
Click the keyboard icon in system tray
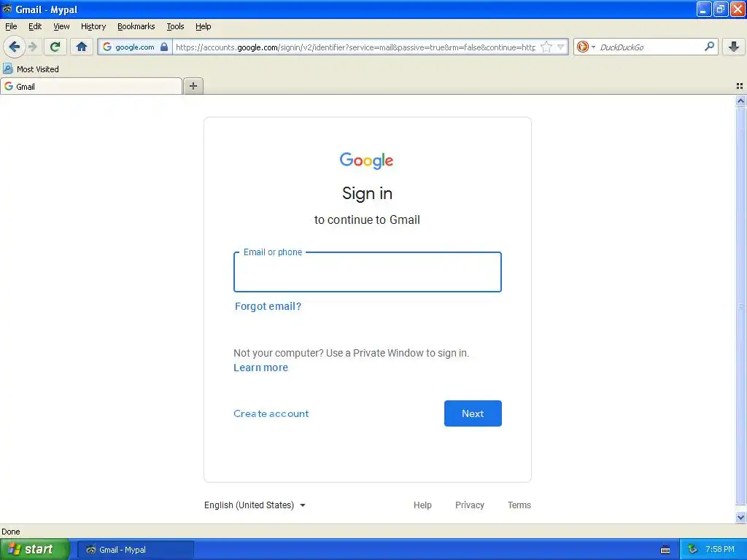tap(665, 550)
